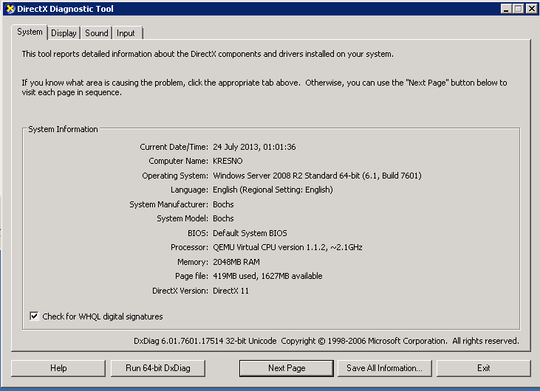
Task: Minimize the DirectX Diagnostic Tool window
Action: 506,9
